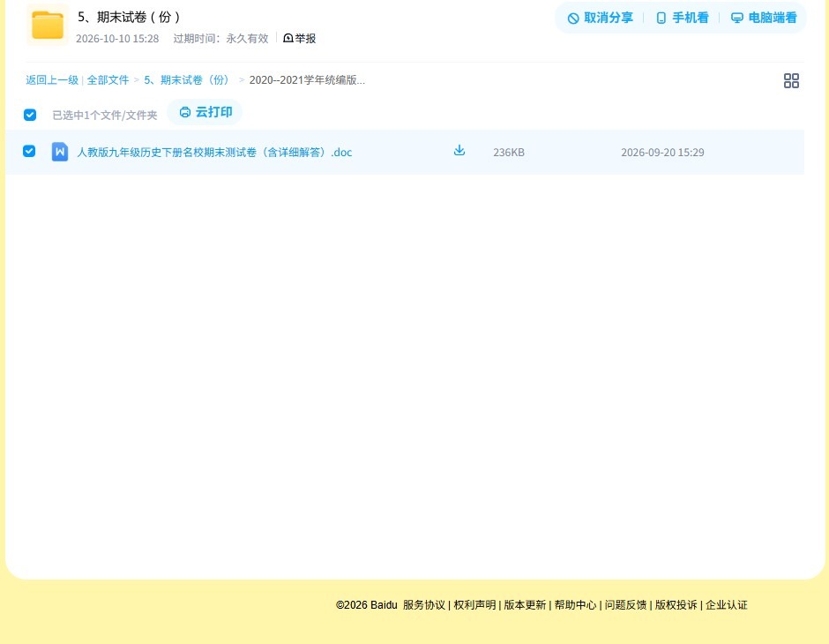Click the 已选中1个文件/文件夹 status text
The height and width of the screenshot is (644, 829).
(x=105, y=116)
